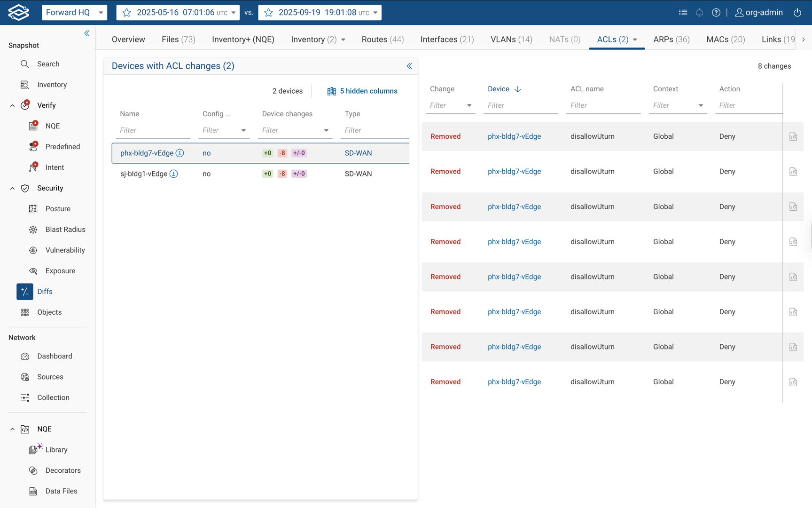Toggle sort arrow on Device column

click(518, 89)
